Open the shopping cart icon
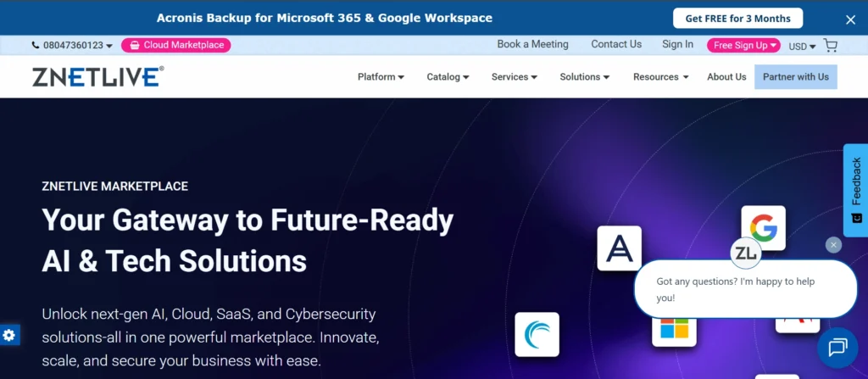Image resolution: width=868 pixels, height=379 pixels. click(830, 46)
